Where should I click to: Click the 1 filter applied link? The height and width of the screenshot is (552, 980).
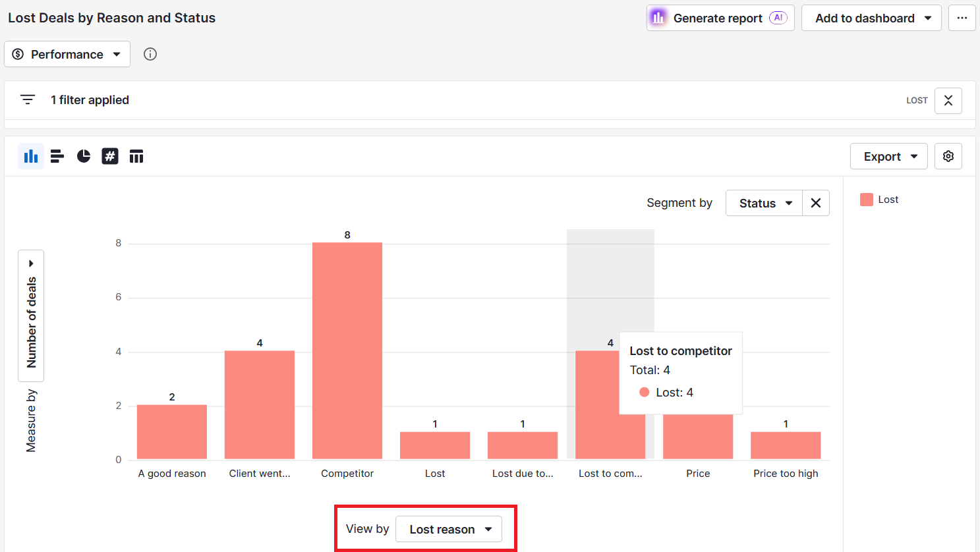click(x=89, y=99)
